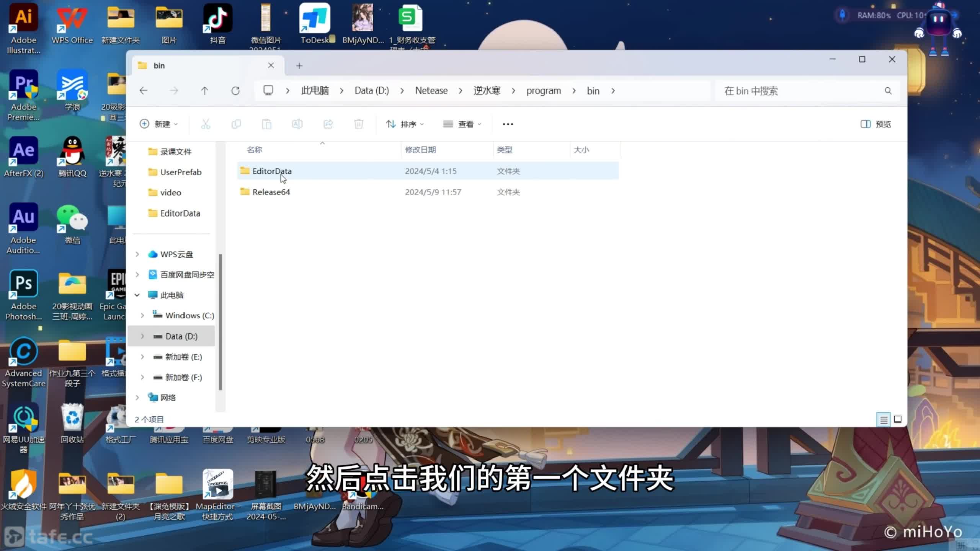The width and height of the screenshot is (980, 551).
Task: Click Data (D:) in breadcrumb path
Action: [372, 91]
